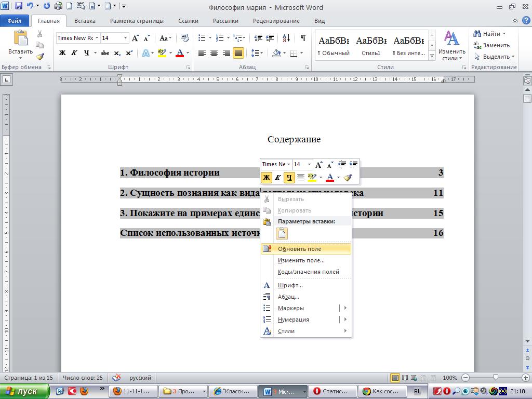The width and height of the screenshot is (532, 399).
Task: Click the zoom slider in the status bar
Action: (x=496, y=378)
